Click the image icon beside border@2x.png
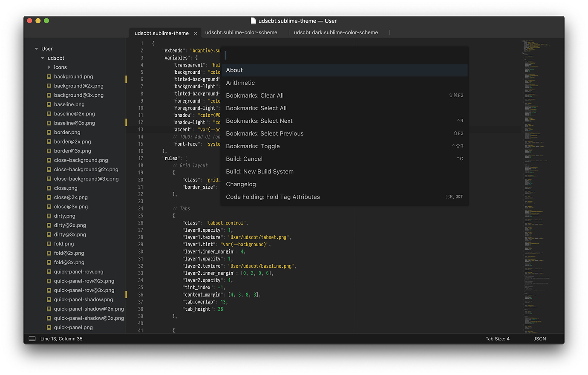This screenshot has width=588, height=375. (48, 141)
